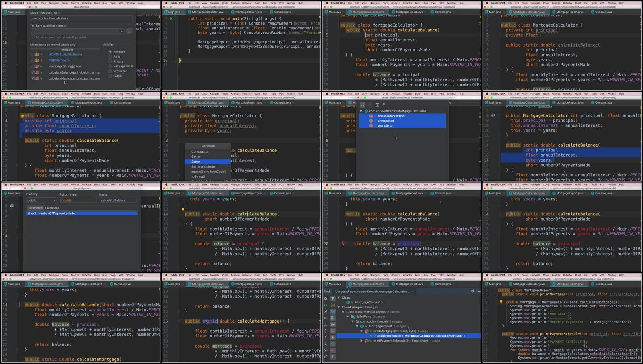Select the Public visibility radio button
This screenshot has width=643, height=364.
click(x=110, y=76)
